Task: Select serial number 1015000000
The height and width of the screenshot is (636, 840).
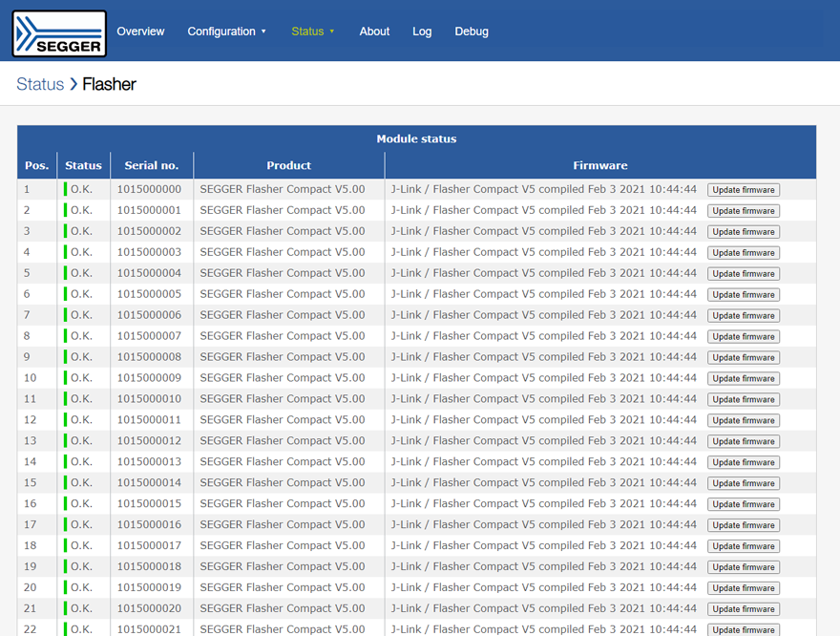Action: (149, 189)
